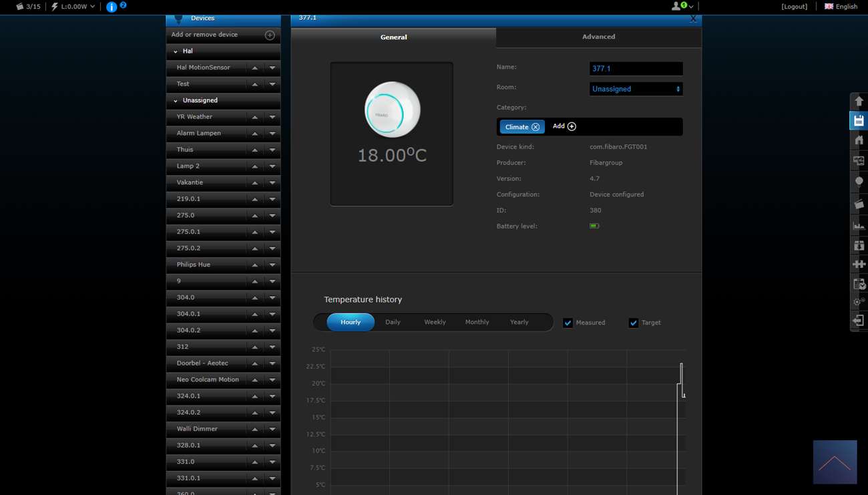Click the Name field containing 377.1
Viewport: 868px width, 495px height.
pos(636,69)
